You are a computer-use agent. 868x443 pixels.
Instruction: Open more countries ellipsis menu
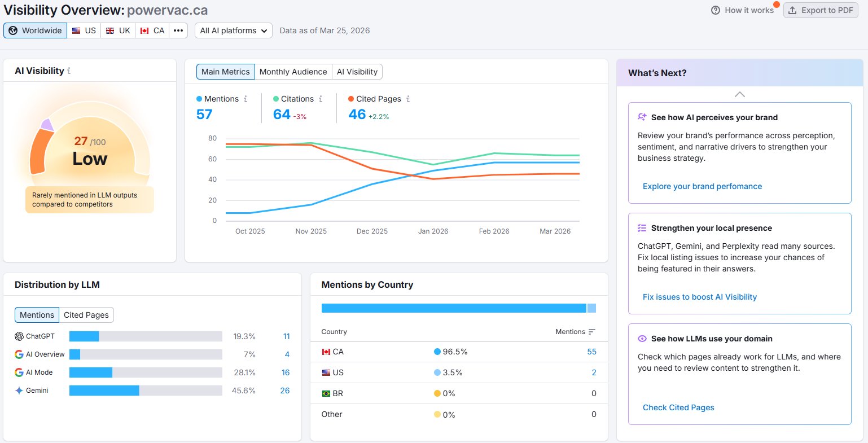point(178,30)
